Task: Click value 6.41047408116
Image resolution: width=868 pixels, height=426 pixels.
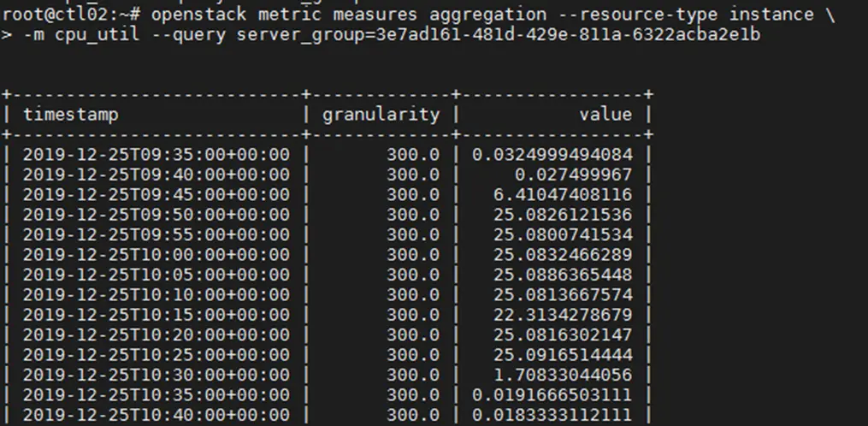Action: [563, 194]
